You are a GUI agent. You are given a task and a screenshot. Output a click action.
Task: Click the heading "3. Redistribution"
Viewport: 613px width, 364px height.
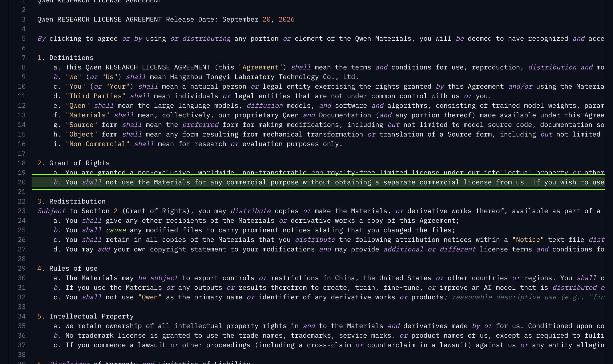coord(71,201)
